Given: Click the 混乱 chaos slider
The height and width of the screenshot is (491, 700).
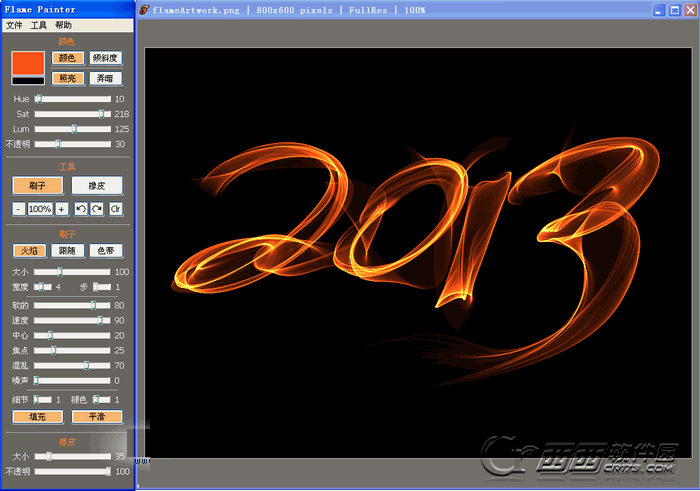Looking at the screenshot, I should tap(72, 366).
